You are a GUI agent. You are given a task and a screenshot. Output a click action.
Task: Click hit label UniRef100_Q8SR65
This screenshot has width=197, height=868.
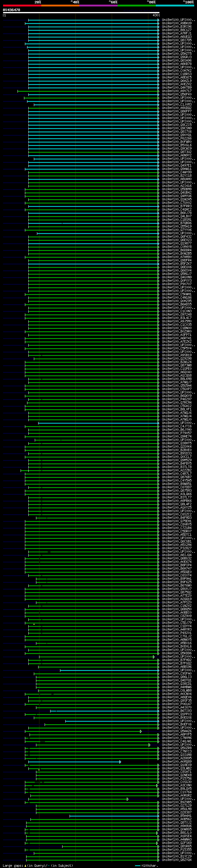tap(177, 846)
